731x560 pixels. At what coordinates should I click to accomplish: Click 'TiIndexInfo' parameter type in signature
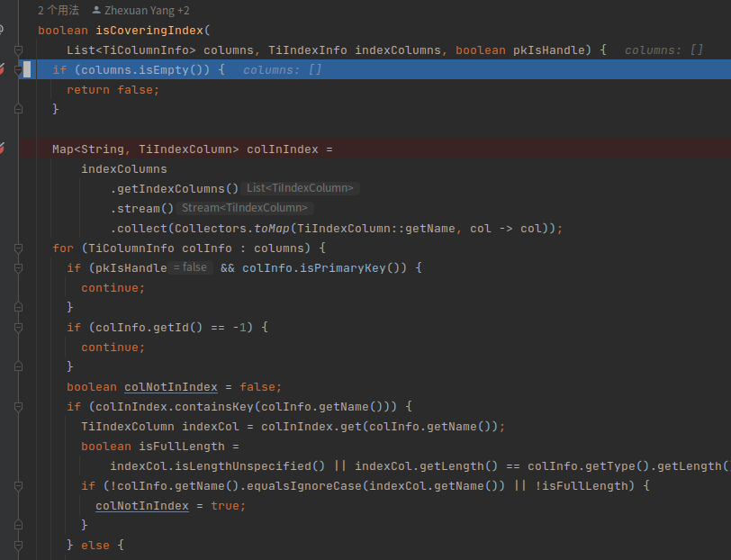pos(308,50)
